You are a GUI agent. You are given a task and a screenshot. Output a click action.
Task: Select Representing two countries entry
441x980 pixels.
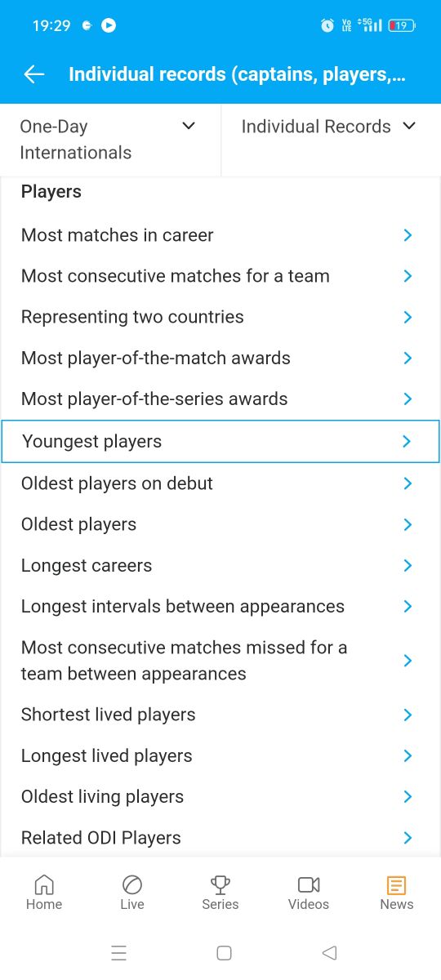(x=220, y=317)
